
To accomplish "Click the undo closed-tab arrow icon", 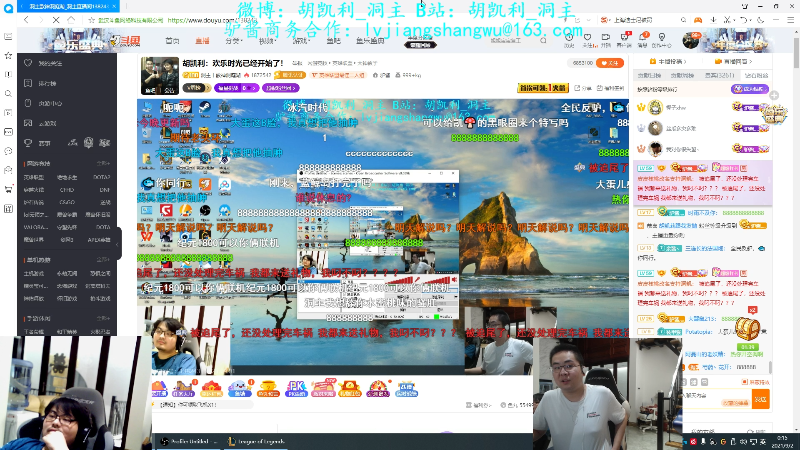I will point(744,20).
